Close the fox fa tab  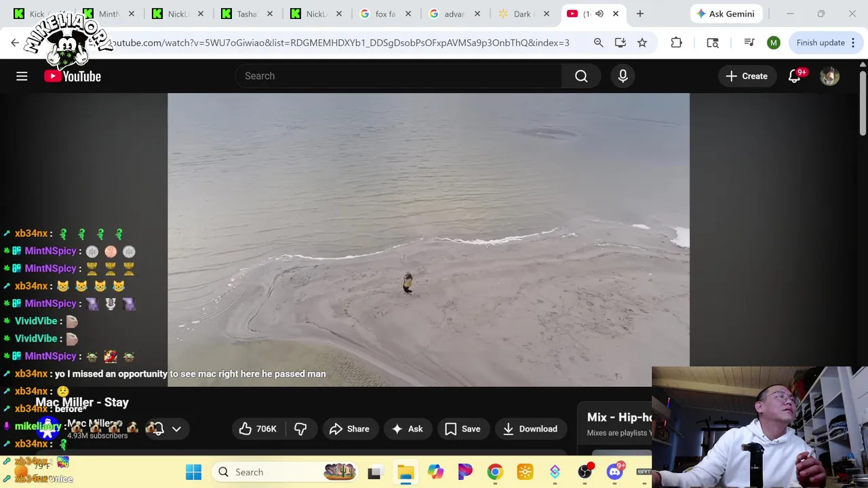click(408, 14)
